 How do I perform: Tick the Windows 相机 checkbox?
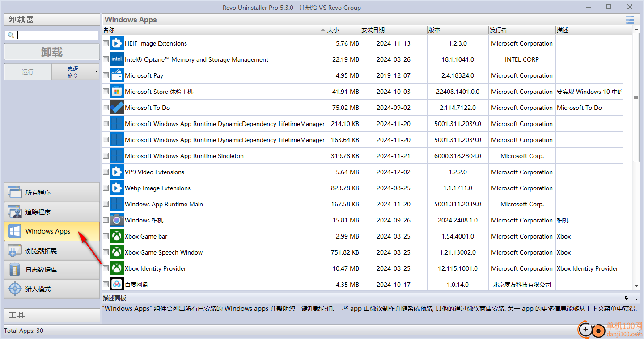(106, 220)
